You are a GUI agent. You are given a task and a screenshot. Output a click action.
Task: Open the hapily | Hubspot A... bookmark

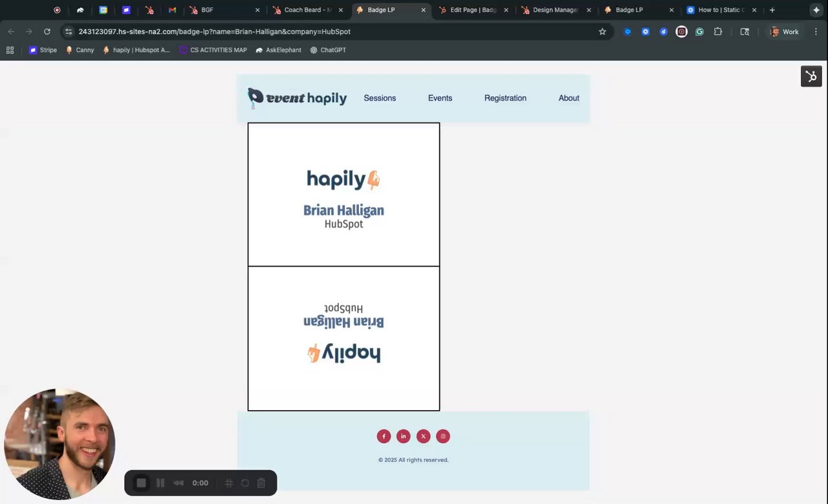(x=136, y=50)
